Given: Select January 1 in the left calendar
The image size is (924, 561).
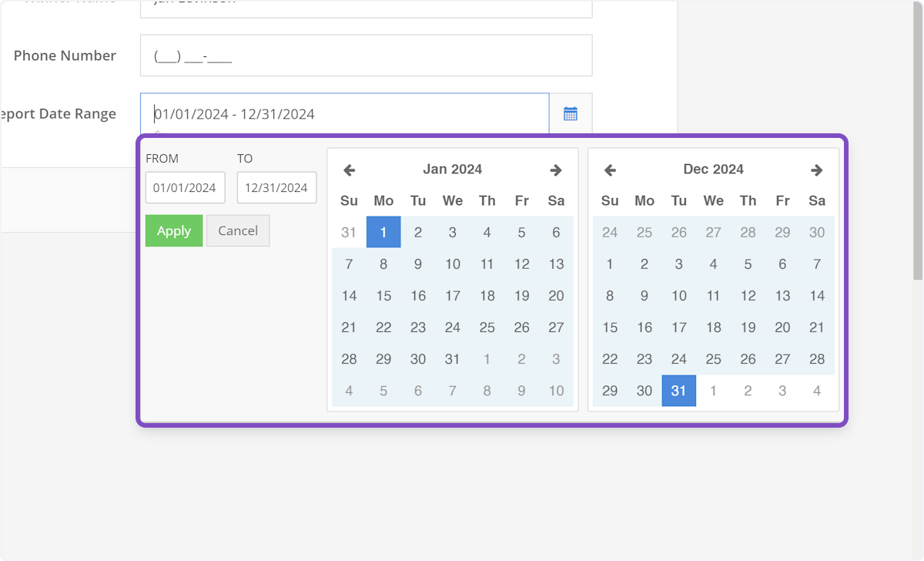Looking at the screenshot, I should click(x=383, y=232).
